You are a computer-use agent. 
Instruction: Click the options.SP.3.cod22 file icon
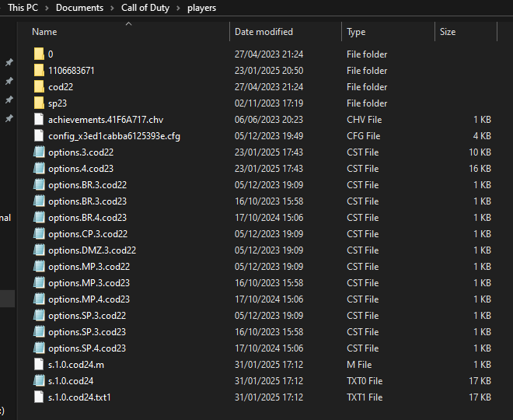pos(39,316)
